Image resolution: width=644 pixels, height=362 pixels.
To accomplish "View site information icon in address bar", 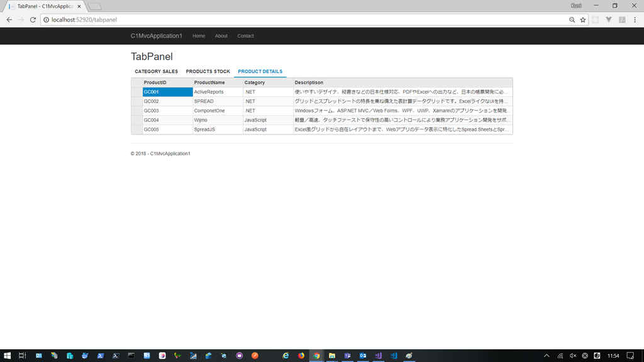I will pyautogui.click(x=46, y=19).
